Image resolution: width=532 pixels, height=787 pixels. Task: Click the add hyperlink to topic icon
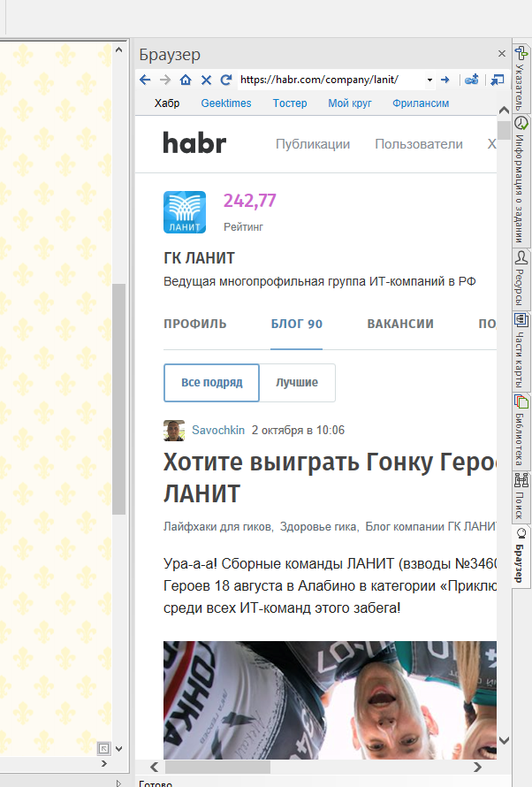click(x=471, y=80)
